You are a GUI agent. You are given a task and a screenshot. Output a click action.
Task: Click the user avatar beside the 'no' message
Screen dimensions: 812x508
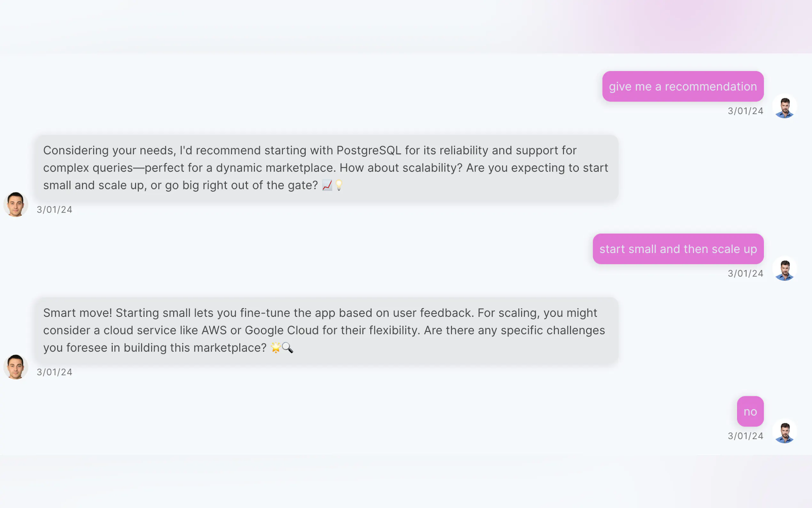(785, 432)
